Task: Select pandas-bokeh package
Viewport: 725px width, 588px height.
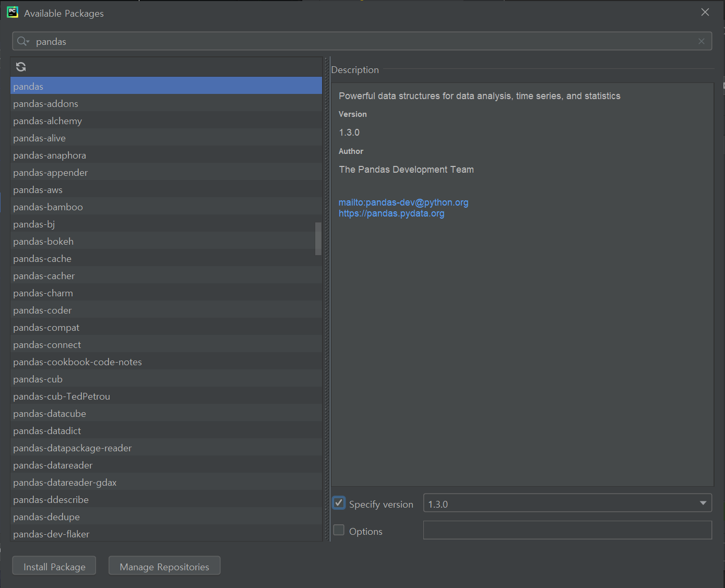Action: pyautogui.click(x=166, y=241)
